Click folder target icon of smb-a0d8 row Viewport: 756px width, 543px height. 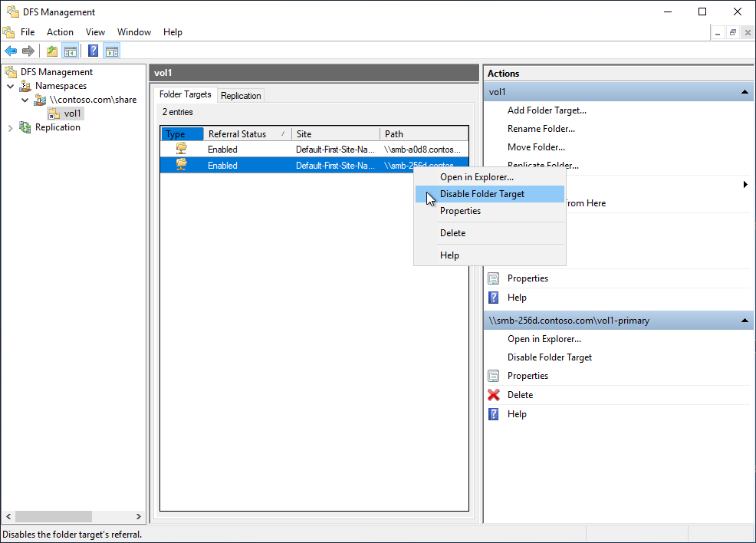point(182,149)
